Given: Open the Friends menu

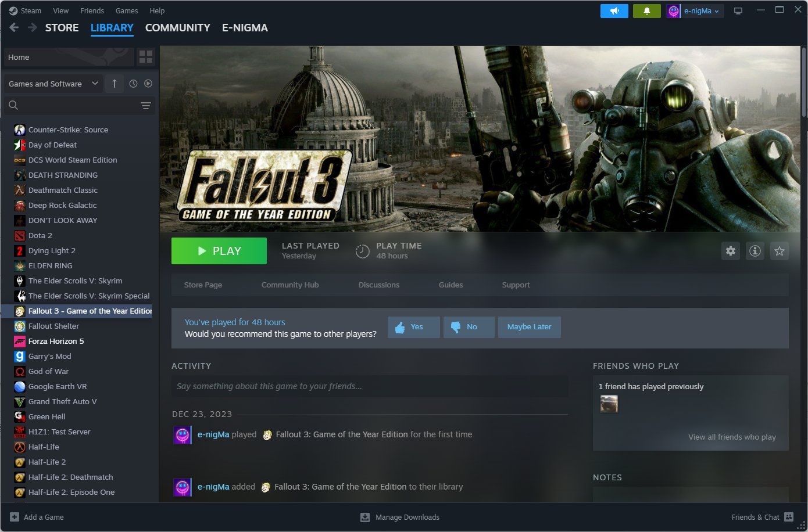Looking at the screenshot, I should coord(92,10).
